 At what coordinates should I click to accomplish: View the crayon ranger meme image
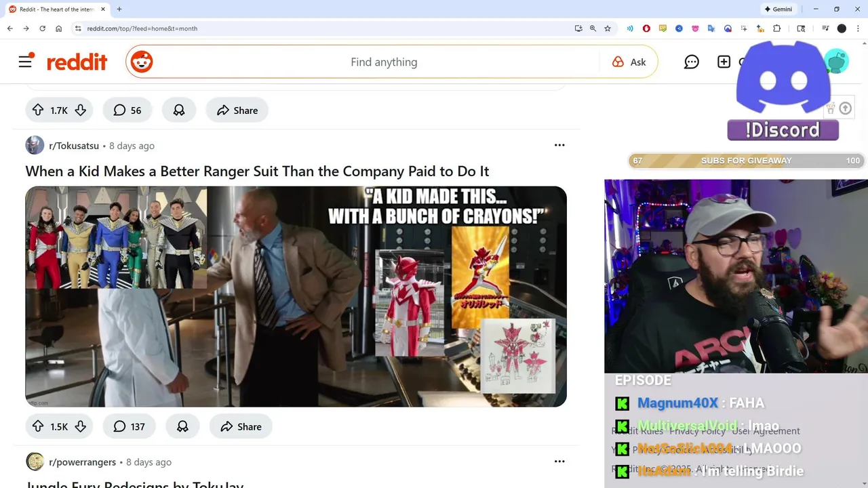(x=296, y=296)
